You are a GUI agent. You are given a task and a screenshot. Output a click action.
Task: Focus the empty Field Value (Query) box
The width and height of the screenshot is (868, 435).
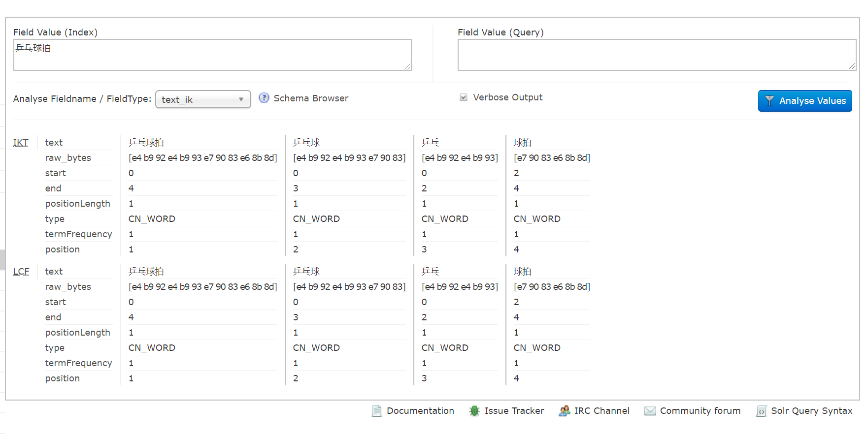(656, 55)
